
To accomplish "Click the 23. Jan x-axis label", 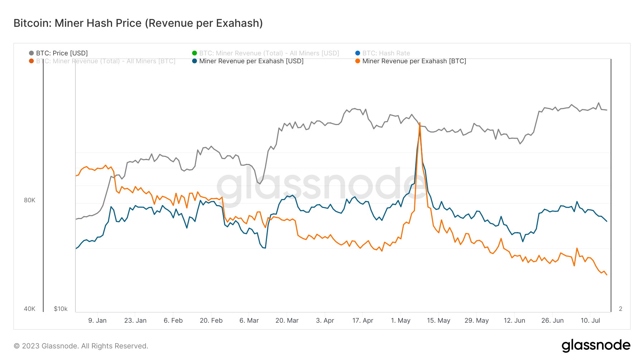I will pyautogui.click(x=135, y=321).
